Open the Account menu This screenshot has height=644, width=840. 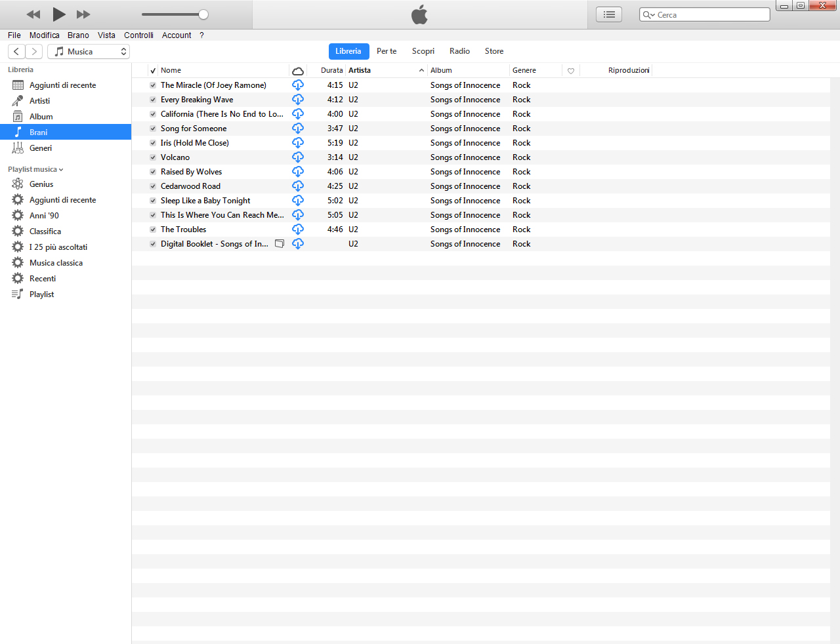176,35
